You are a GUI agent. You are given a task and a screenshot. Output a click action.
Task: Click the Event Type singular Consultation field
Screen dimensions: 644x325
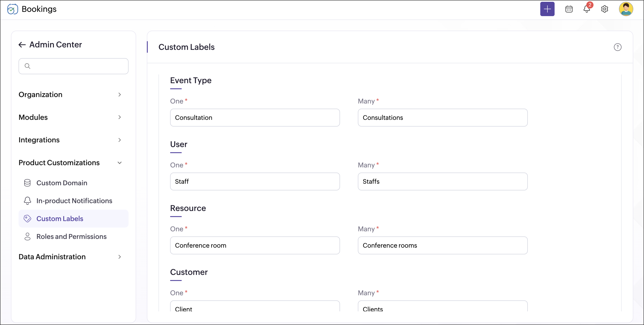click(x=255, y=118)
